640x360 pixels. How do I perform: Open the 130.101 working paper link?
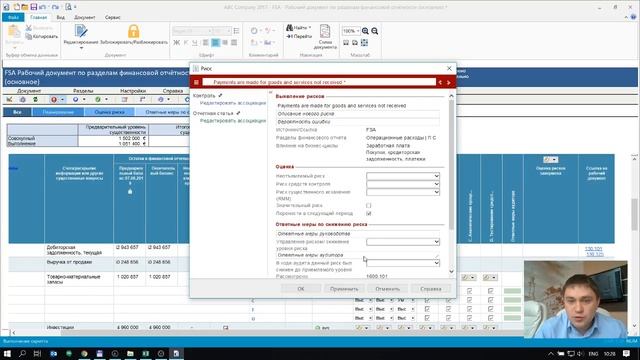point(593,249)
